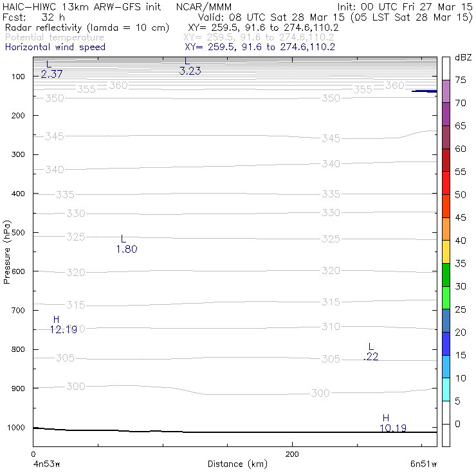Click the 10-15 dBZ sky blue band
476x476 pixels.
(446, 367)
